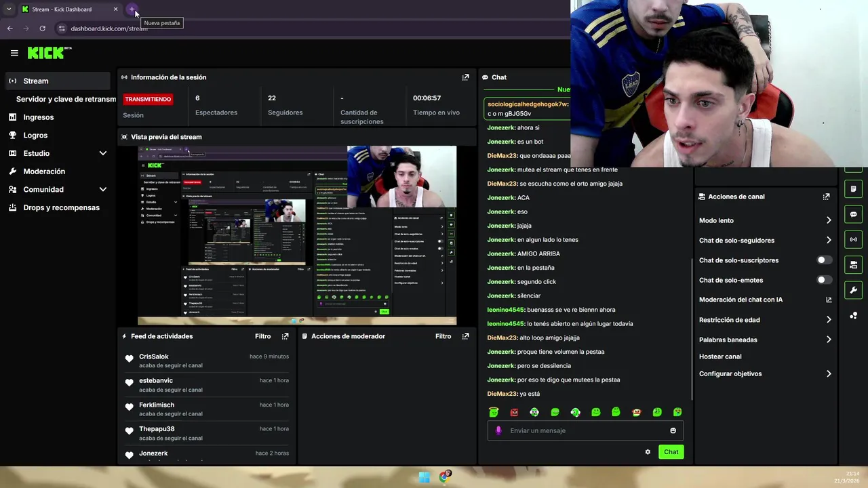Viewport: 868px width, 488px height.
Task: Click username Jonezerk in 'ahora si' message
Action: tap(501, 127)
